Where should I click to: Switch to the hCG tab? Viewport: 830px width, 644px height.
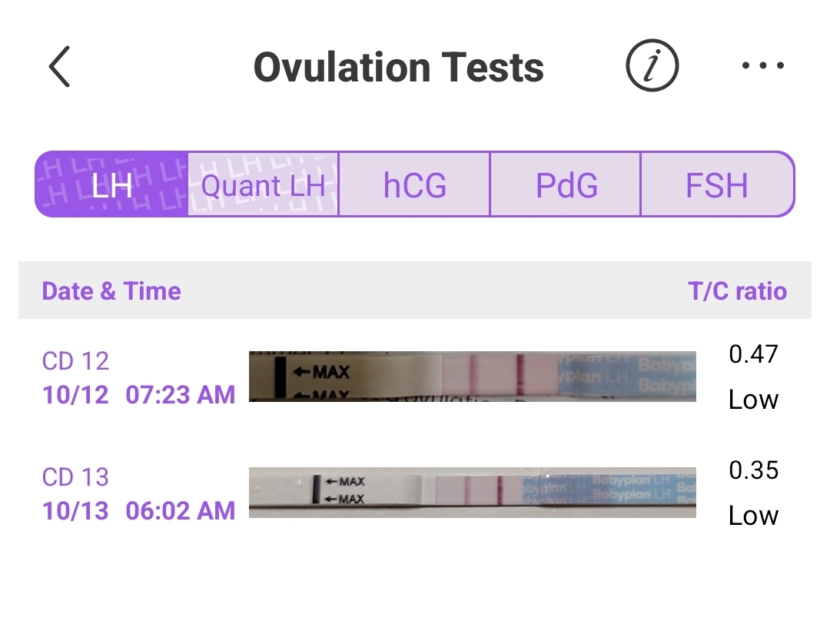point(414,185)
